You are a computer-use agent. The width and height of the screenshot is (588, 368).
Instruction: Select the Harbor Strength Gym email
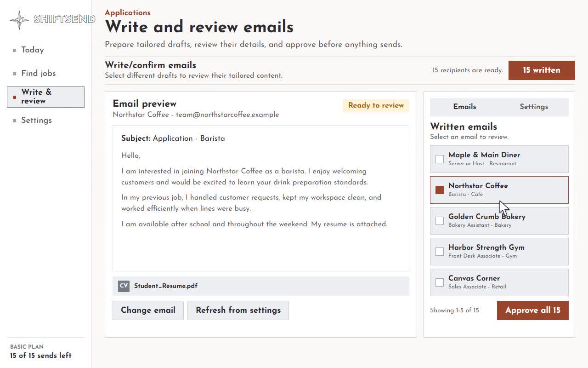click(499, 252)
